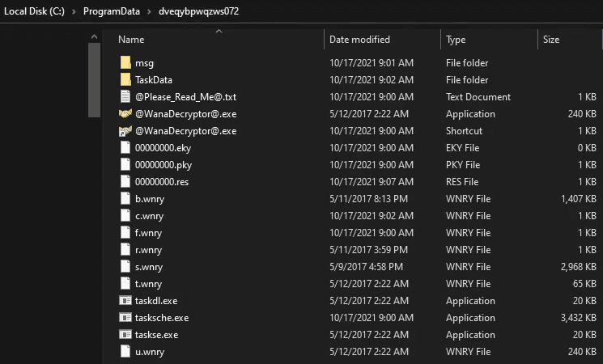Click the 00000000.eky file icon

pos(125,148)
